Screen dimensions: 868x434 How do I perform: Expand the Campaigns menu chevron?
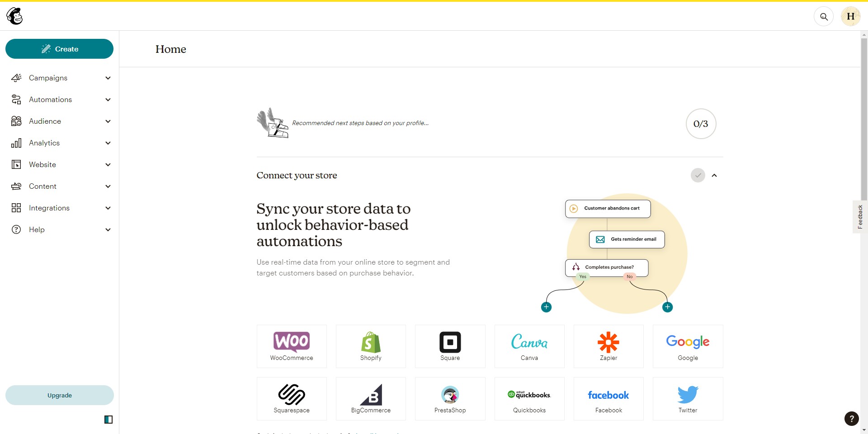(x=108, y=78)
